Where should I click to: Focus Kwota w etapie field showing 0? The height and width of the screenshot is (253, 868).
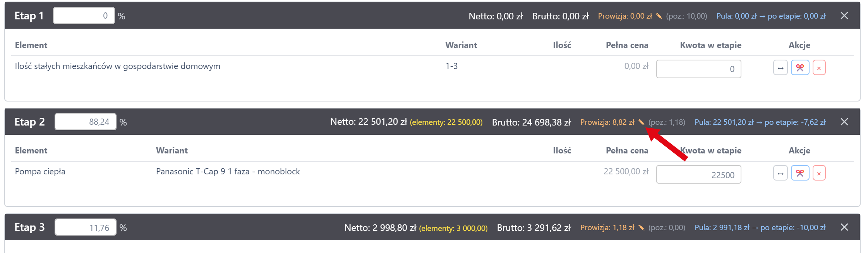click(x=698, y=69)
